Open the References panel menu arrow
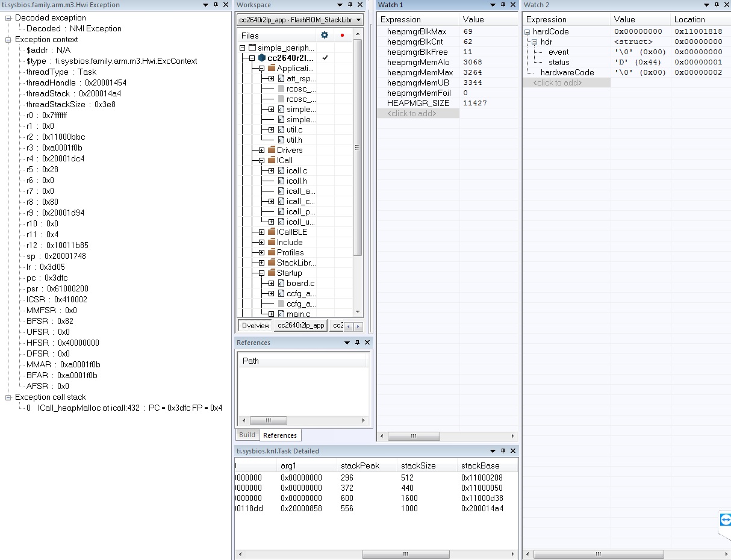 (347, 343)
